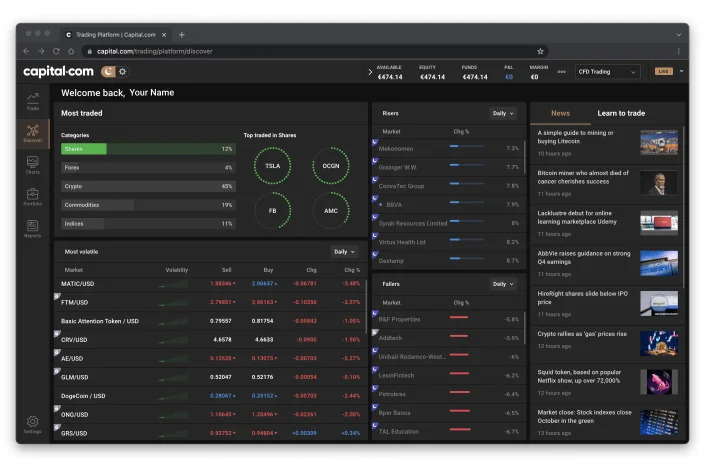This screenshot has height=475, width=705.
Task: Open Settings gear in sidebar
Action: click(x=33, y=424)
